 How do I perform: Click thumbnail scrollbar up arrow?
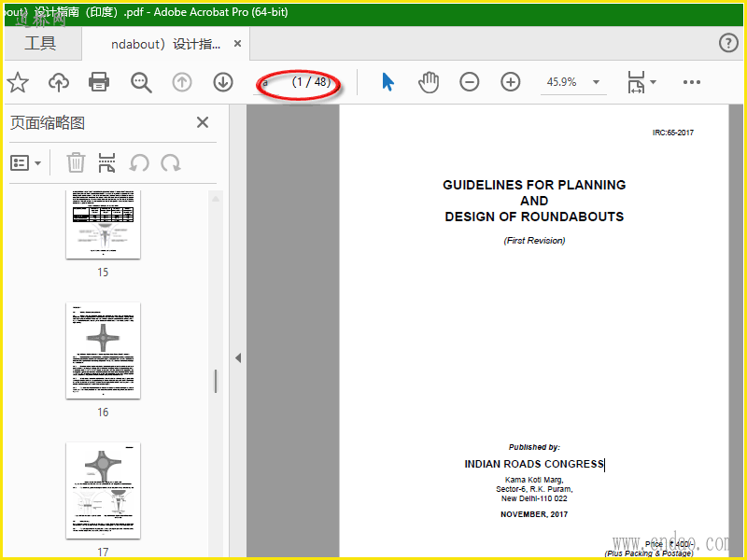coord(216,199)
